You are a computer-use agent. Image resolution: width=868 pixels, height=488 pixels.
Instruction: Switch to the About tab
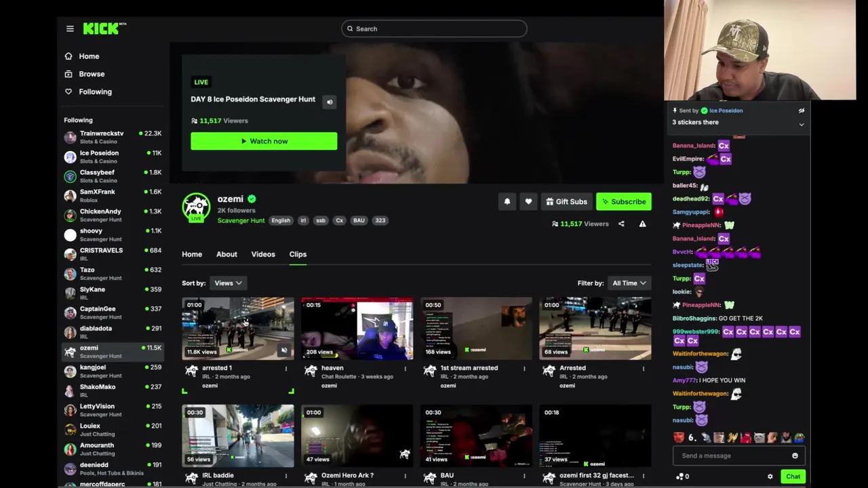click(226, 254)
